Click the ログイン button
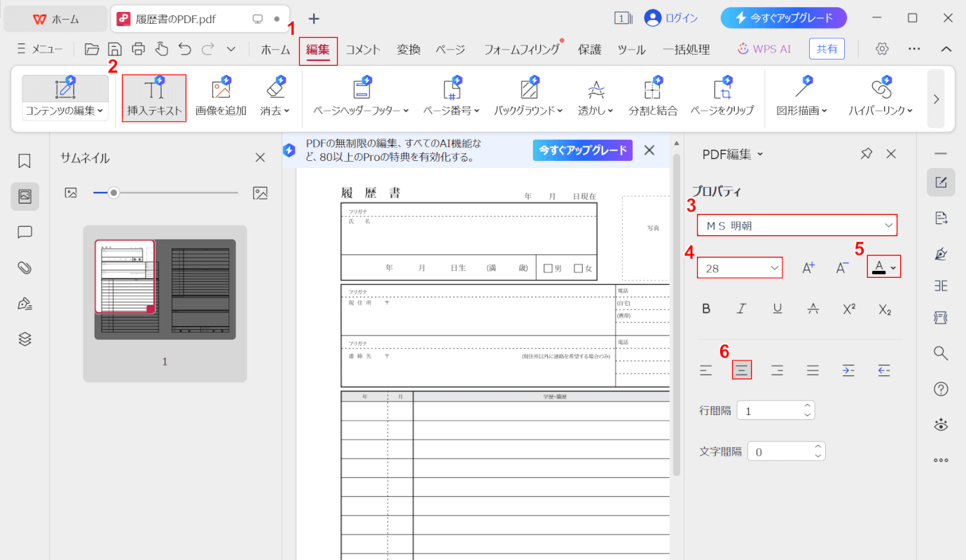Viewport: 966px width, 560px height. (671, 18)
